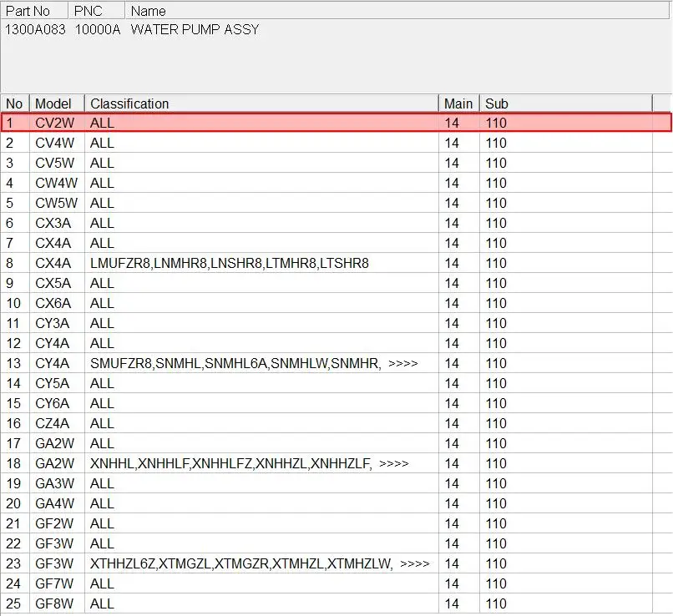Select the PNC value 10000A
The width and height of the screenshot is (673, 616).
[x=98, y=29]
